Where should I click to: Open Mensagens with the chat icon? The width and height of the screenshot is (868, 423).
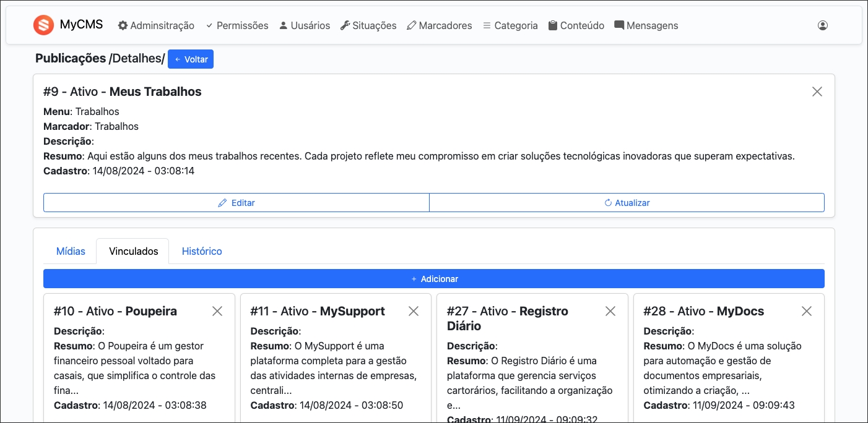pyautogui.click(x=618, y=25)
